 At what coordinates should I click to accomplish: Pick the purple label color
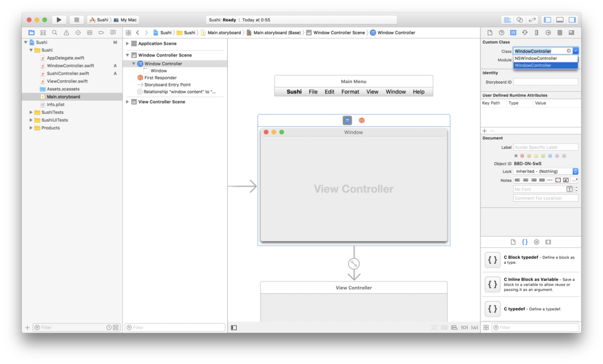pos(557,156)
